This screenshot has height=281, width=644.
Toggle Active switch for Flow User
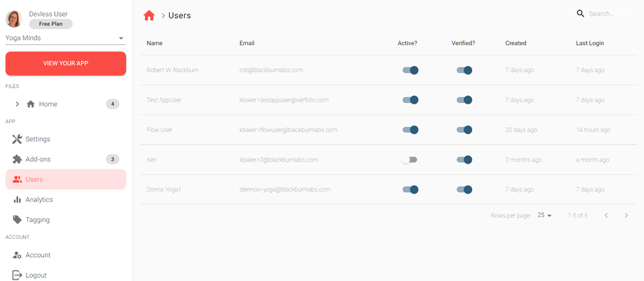410,130
